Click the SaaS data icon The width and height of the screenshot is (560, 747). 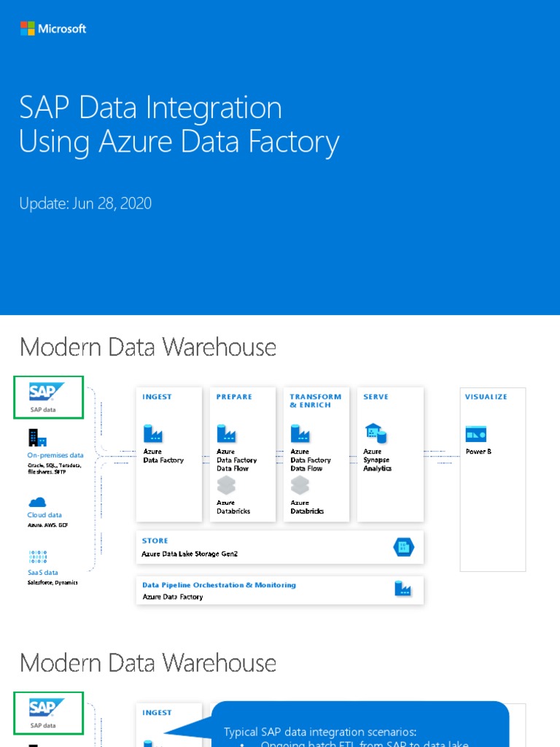37,558
